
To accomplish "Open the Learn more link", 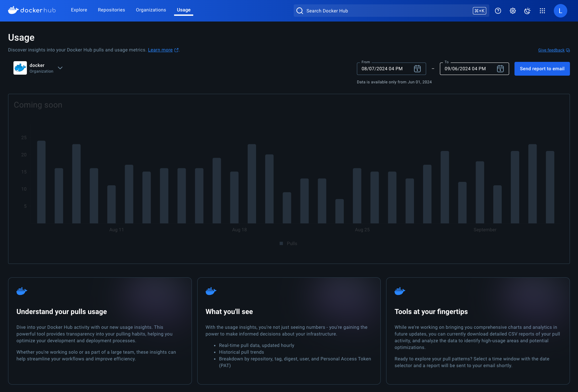I will click(160, 50).
